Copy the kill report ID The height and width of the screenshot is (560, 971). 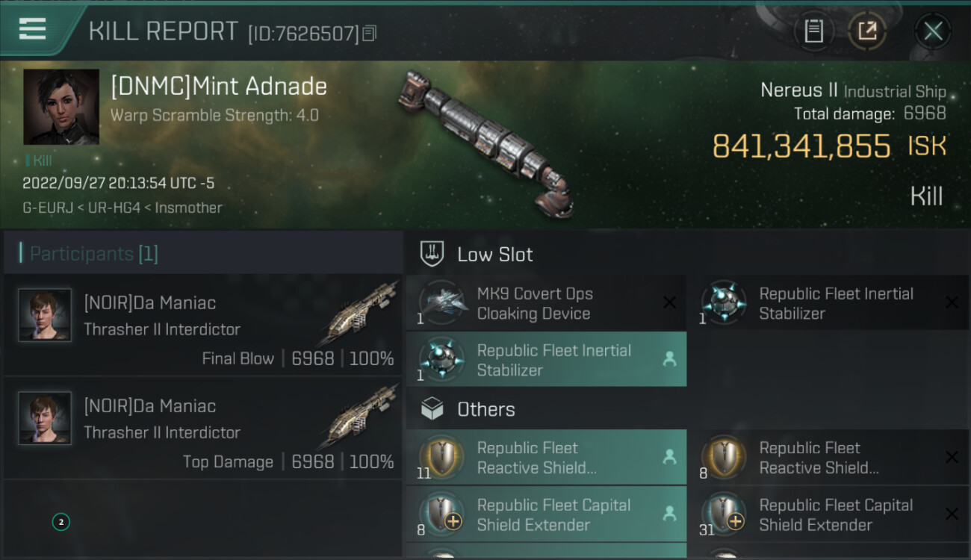370,33
